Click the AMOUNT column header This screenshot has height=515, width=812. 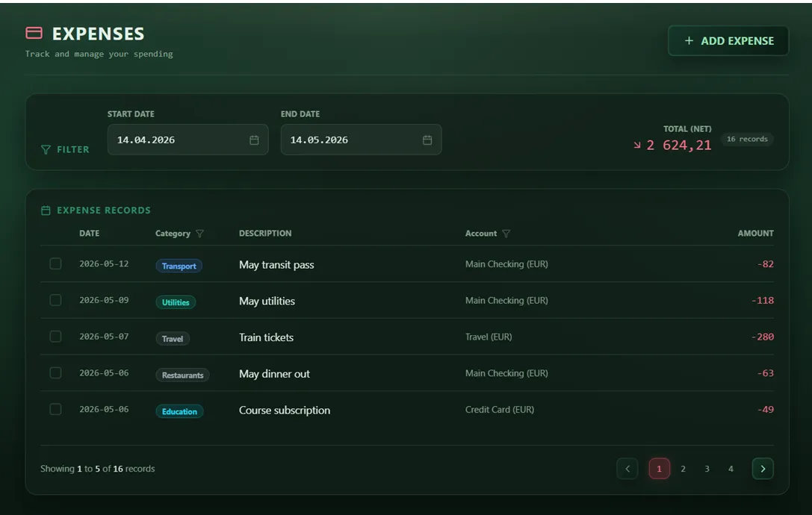pos(755,234)
